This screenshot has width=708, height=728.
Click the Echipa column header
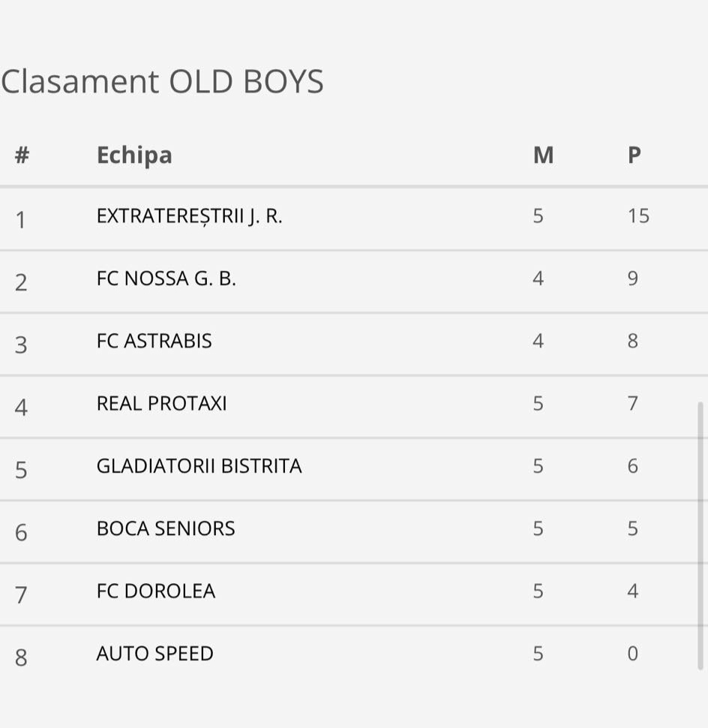134,155
